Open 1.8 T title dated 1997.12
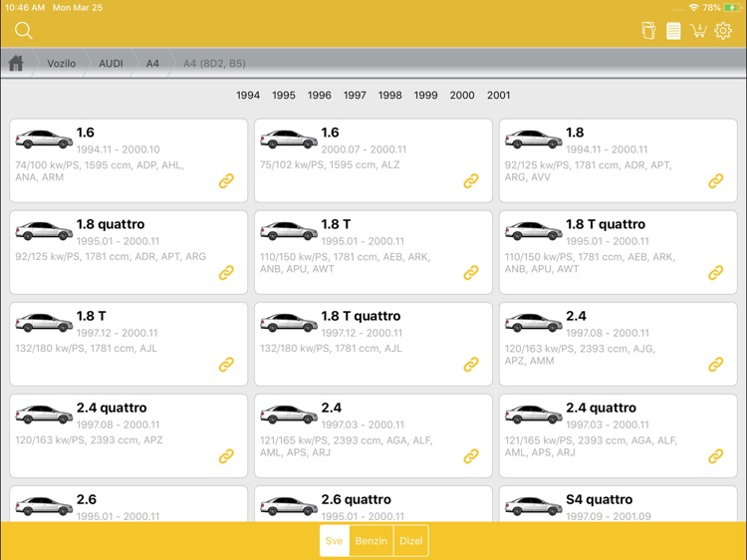 click(91, 316)
